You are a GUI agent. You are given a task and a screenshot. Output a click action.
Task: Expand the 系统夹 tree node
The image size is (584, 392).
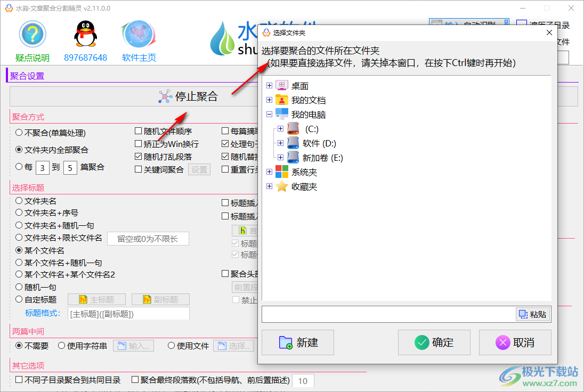coord(269,172)
